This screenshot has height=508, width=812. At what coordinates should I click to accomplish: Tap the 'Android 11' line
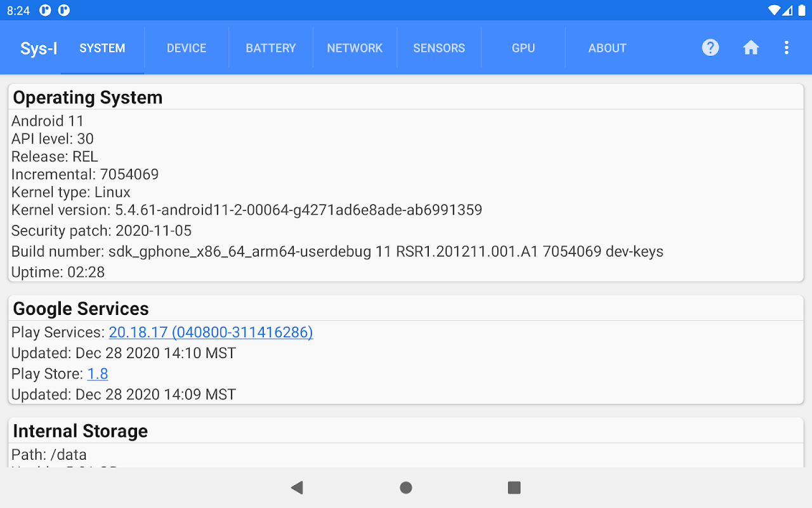coord(48,121)
